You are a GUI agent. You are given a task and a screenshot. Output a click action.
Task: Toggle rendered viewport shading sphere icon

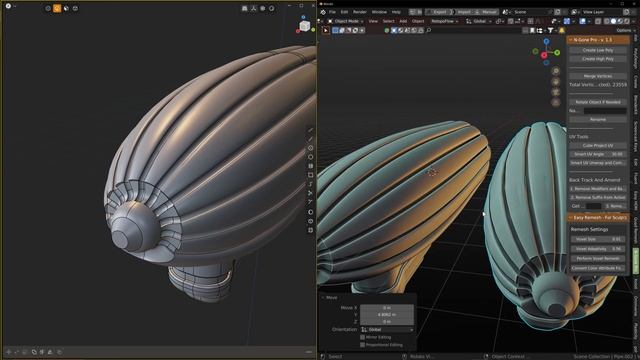coord(627,21)
